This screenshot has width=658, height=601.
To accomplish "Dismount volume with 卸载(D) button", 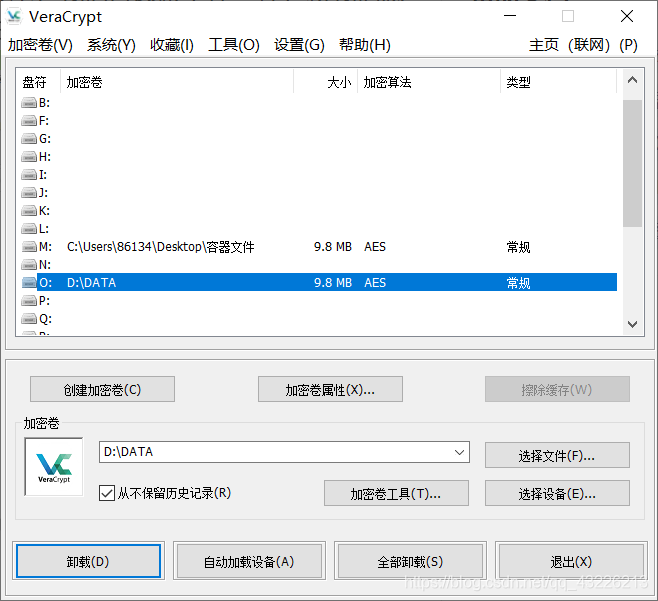I will [88, 561].
